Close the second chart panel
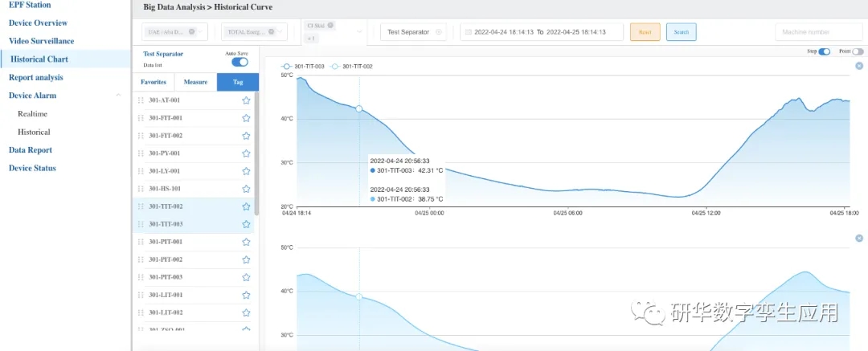The width and height of the screenshot is (868, 351). point(858,239)
